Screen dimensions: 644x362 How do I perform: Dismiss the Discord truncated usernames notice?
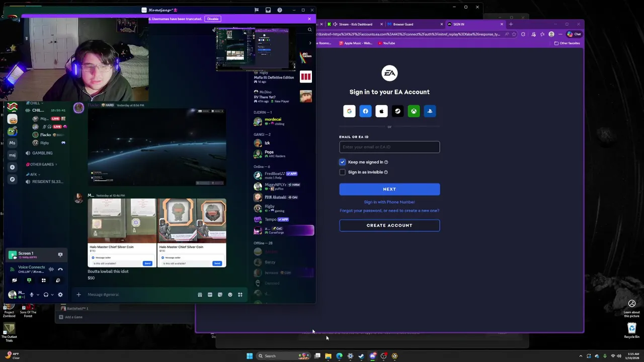point(309,19)
